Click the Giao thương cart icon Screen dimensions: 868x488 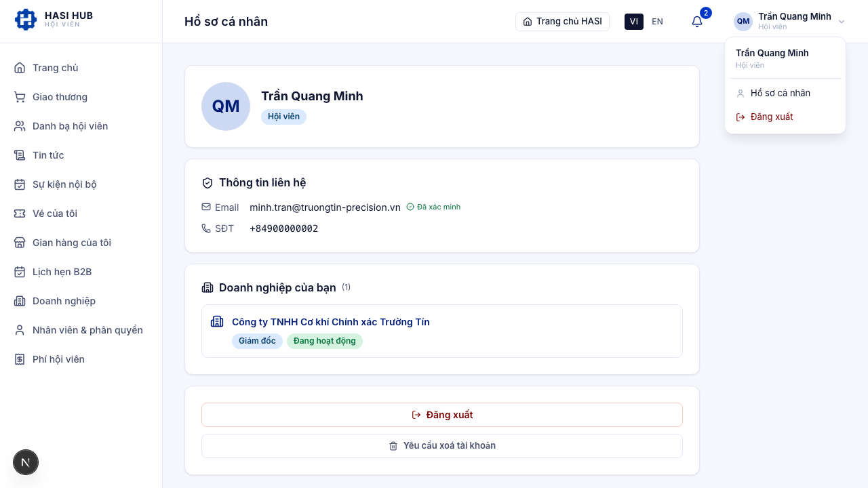[20, 97]
